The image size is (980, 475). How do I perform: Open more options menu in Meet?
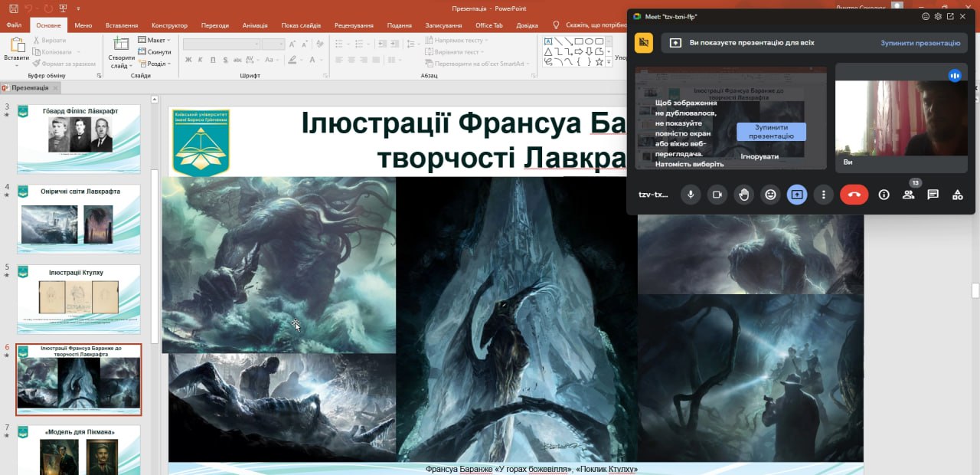click(x=823, y=195)
